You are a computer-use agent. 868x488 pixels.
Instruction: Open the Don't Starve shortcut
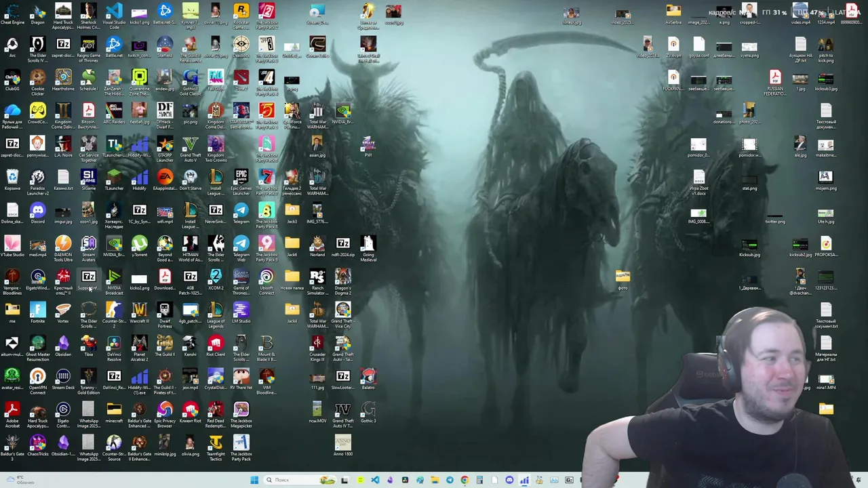pos(191,178)
